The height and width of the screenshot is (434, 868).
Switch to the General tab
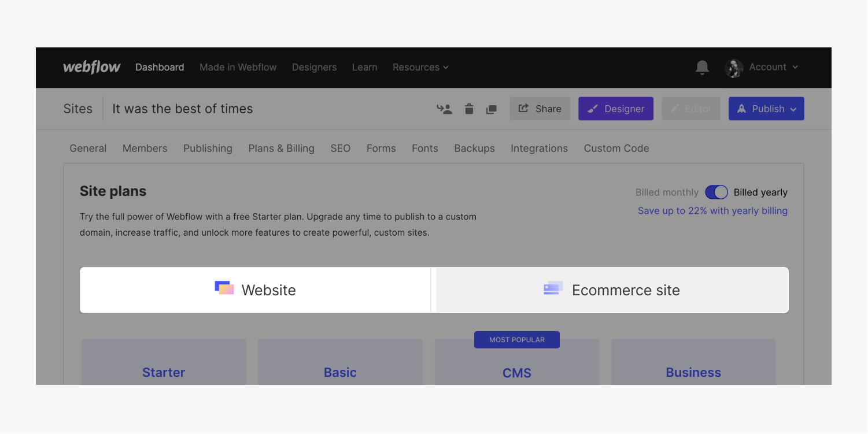click(88, 149)
